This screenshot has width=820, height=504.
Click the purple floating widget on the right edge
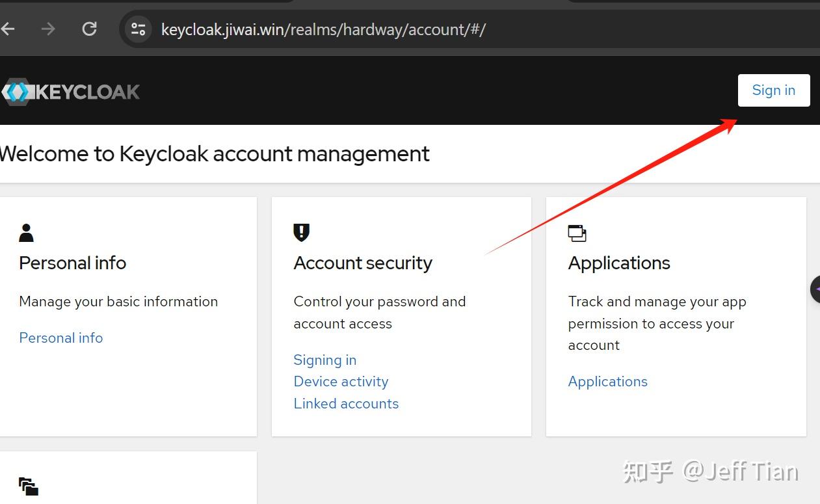click(815, 289)
